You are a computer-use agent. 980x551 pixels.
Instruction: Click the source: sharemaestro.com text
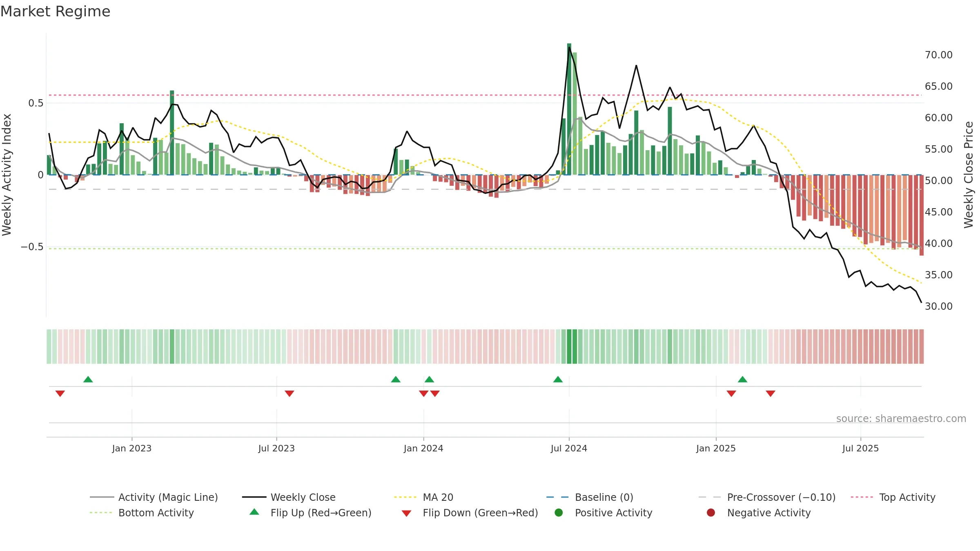901,418
